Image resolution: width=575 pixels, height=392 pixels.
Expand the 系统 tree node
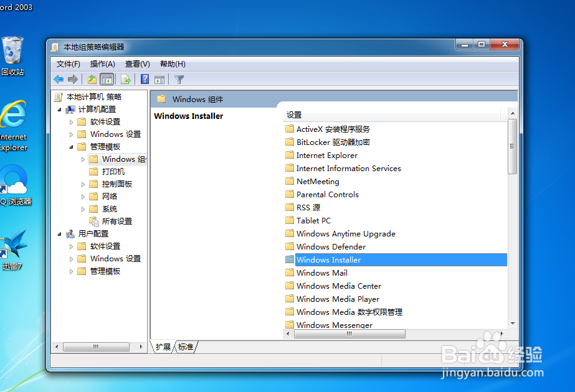(x=83, y=209)
